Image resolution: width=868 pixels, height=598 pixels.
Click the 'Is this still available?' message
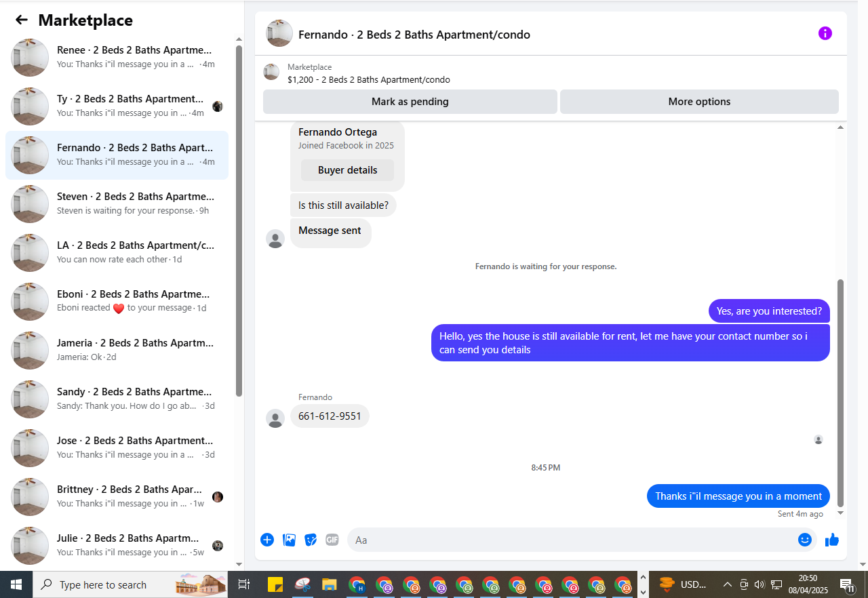(x=343, y=205)
